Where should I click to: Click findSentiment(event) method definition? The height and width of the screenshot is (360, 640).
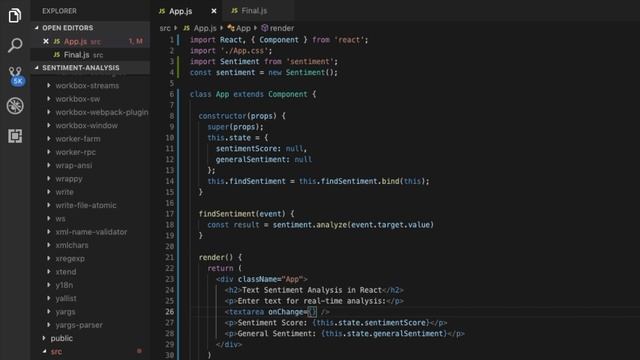click(242, 214)
